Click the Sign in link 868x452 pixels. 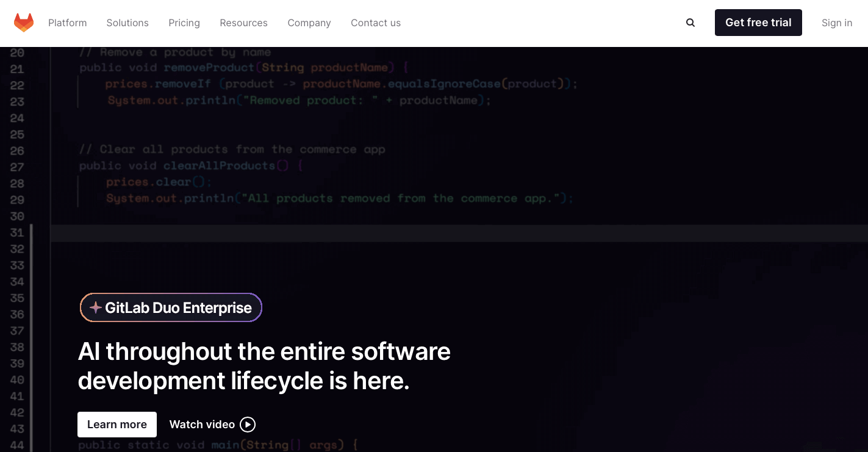click(x=837, y=23)
